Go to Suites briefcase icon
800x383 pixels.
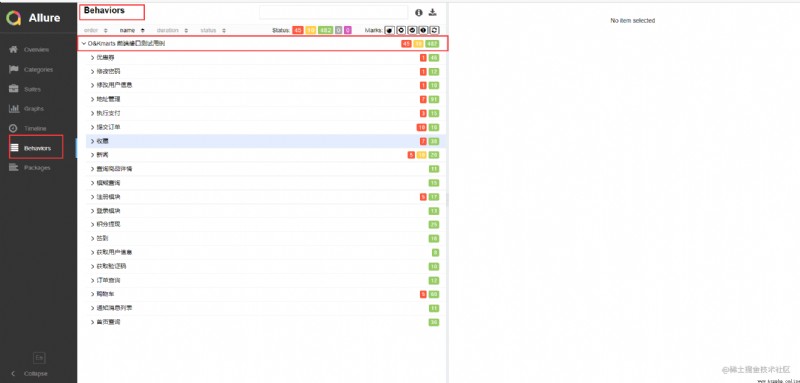[14, 89]
